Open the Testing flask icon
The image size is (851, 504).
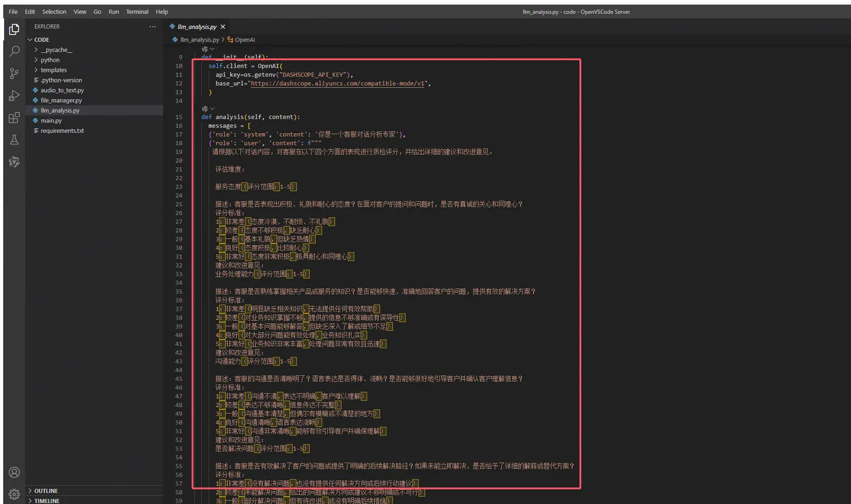point(14,140)
